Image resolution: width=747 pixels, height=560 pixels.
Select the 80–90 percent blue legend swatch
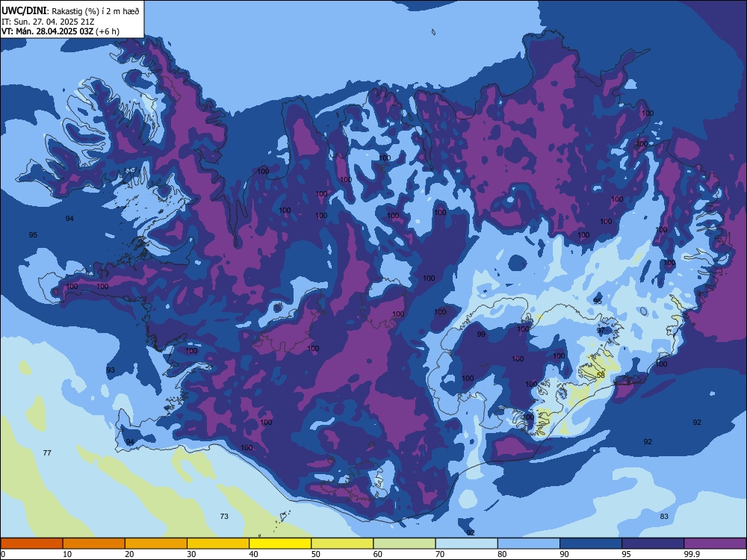coord(529,544)
